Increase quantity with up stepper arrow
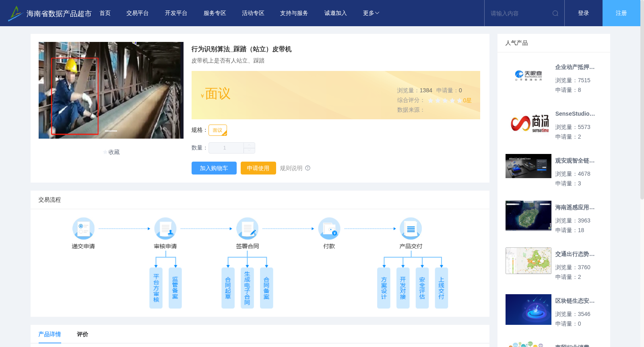Image resolution: width=644 pixels, height=347 pixels. coord(249,145)
